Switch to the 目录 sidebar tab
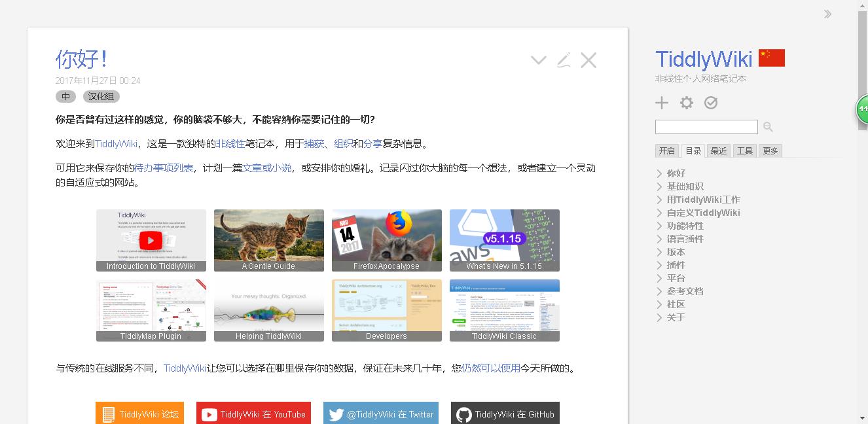This screenshot has height=424, width=868. click(x=693, y=150)
